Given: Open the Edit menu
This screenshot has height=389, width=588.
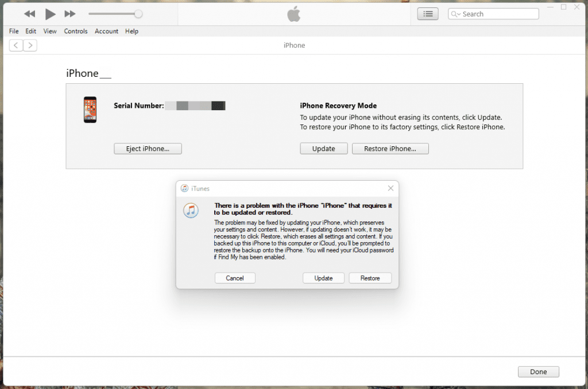Looking at the screenshot, I should pyautogui.click(x=30, y=31).
